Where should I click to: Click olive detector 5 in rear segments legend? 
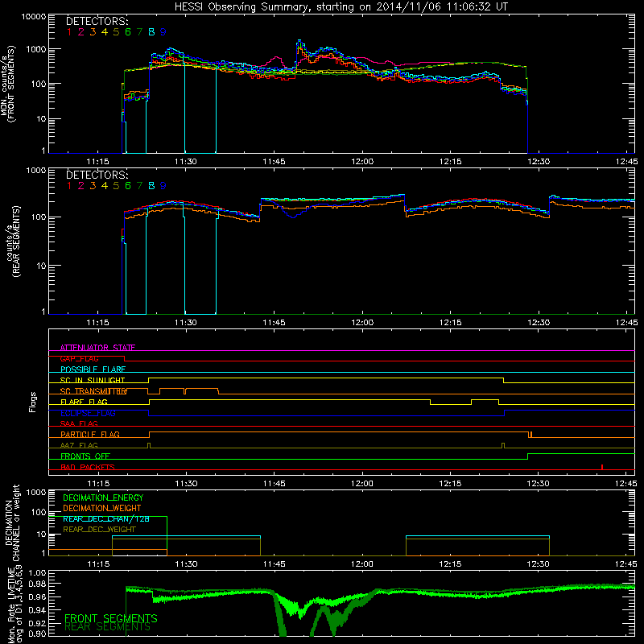tap(116, 186)
